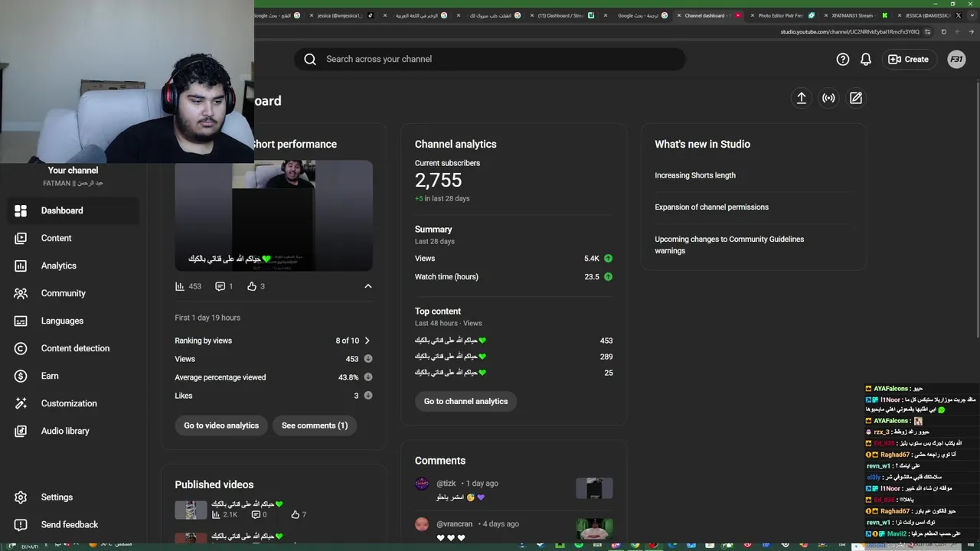The width and height of the screenshot is (980, 551).
Task: Open commenter @vrancran's profile
Action: (x=422, y=524)
